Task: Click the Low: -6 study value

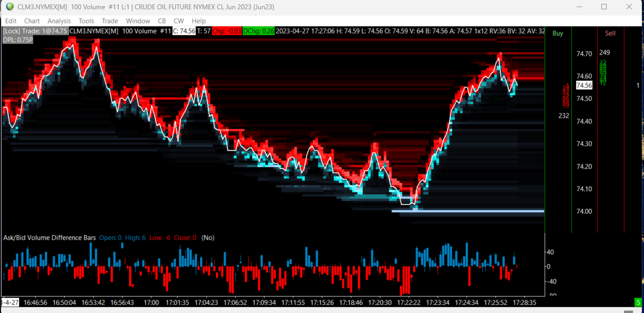Action: [x=160, y=238]
